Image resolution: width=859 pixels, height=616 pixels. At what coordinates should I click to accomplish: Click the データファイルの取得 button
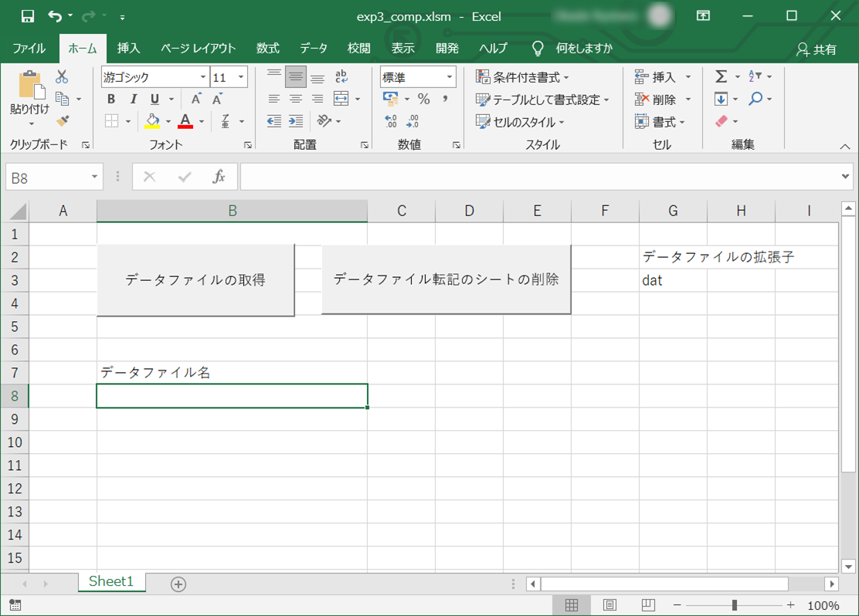coord(195,279)
